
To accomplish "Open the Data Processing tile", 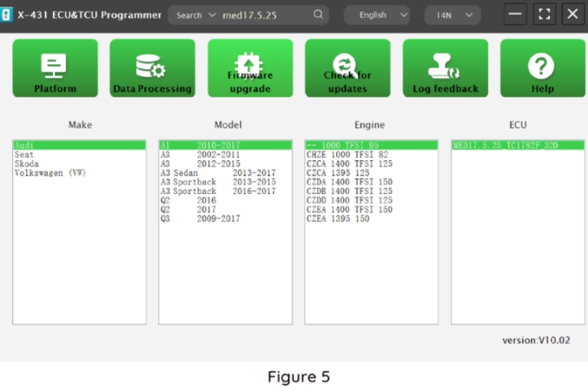I will [x=152, y=68].
